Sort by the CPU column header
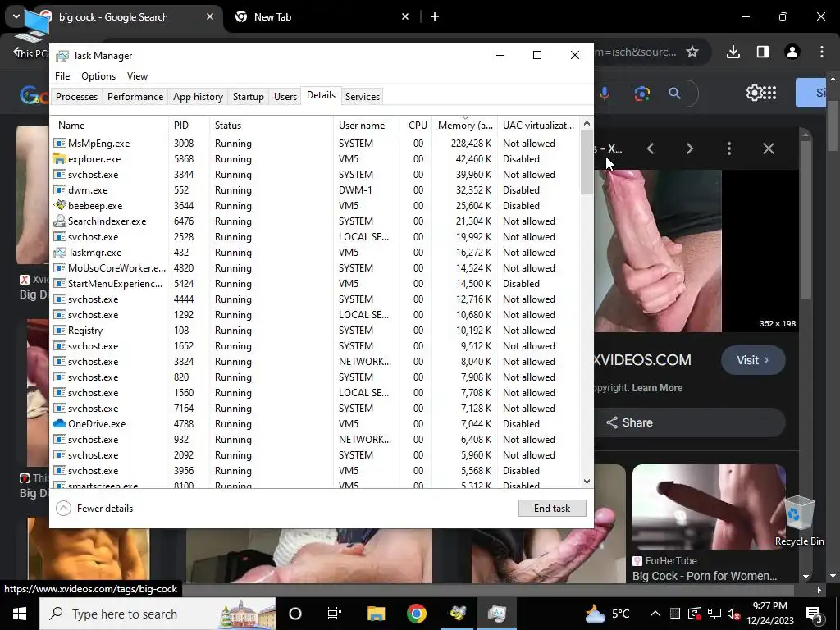This screenshot has height=630, width=840. coord(418,126)
